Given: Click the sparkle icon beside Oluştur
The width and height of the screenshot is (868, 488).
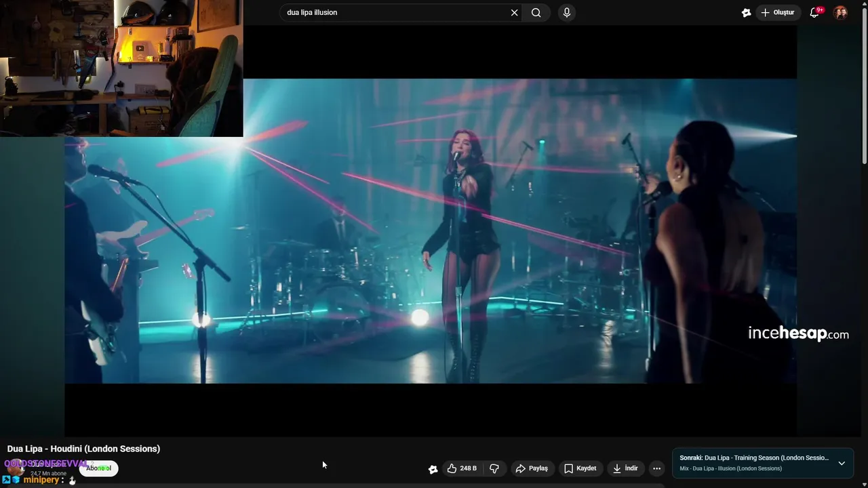Looking at the screenshot, I should point(746,12).
